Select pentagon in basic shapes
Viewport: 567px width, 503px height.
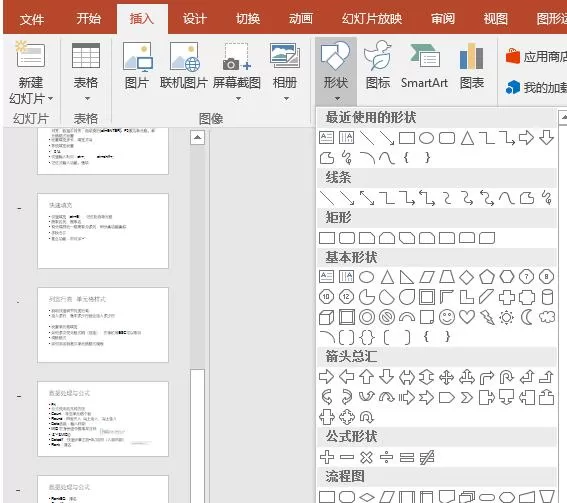pyautogui.click(x=487, y=277)
